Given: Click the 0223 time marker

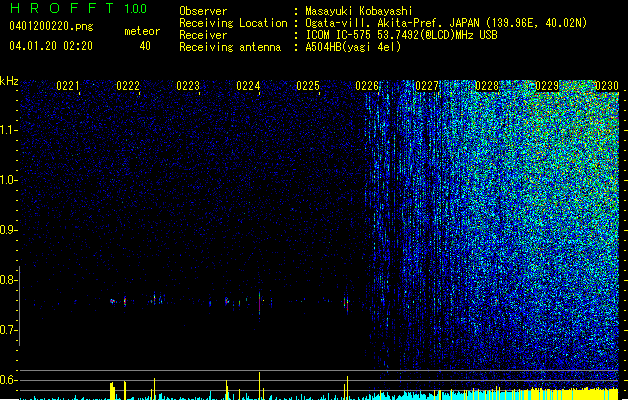Looking at the screenshot, I should [188, 86].
